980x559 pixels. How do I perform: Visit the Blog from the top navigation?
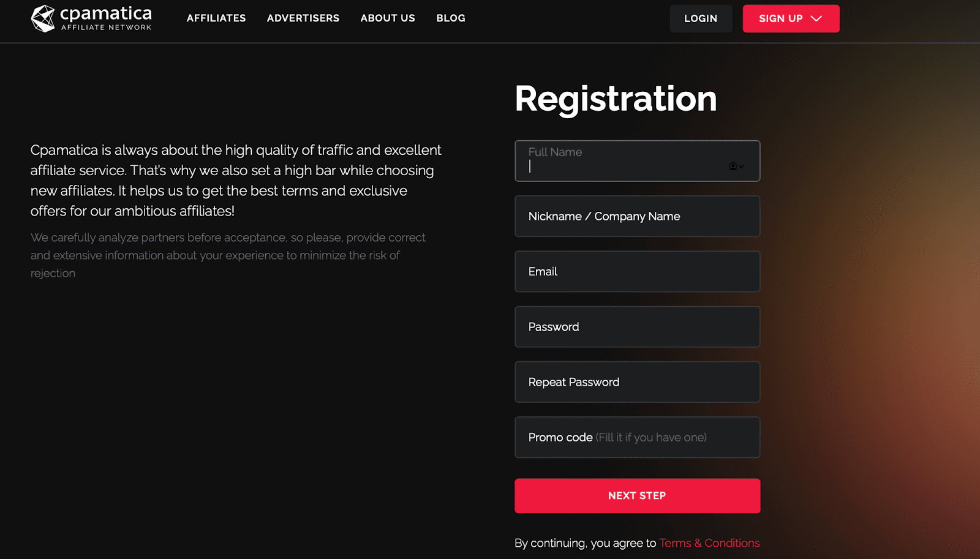click(x=451, y=18)
